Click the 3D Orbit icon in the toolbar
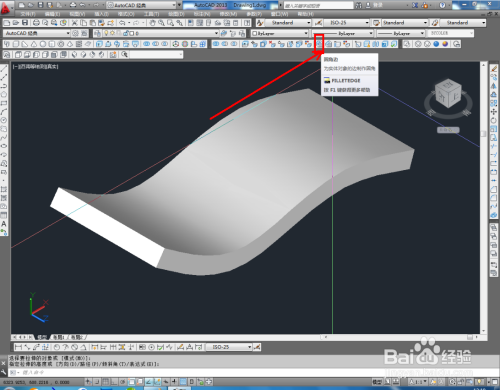Viewport: 500px width, 390px height. pos(176,44)
